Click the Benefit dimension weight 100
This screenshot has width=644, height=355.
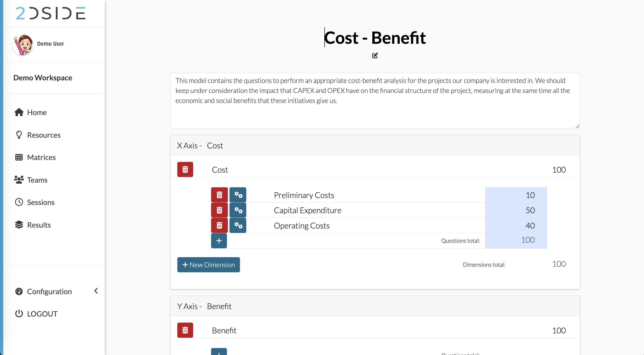pos(559,331)
